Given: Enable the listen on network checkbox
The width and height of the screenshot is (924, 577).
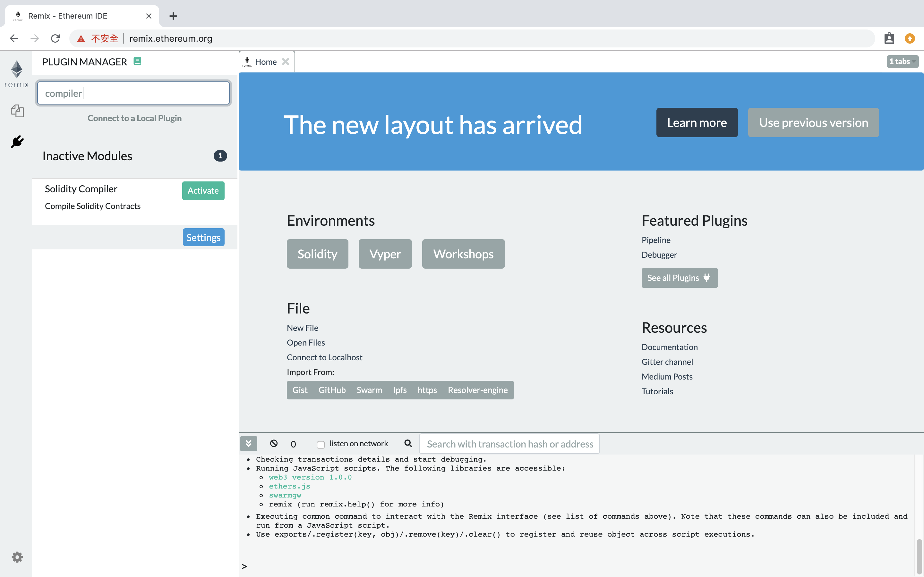Looking at the screenshot, I should tap(321, 445).
